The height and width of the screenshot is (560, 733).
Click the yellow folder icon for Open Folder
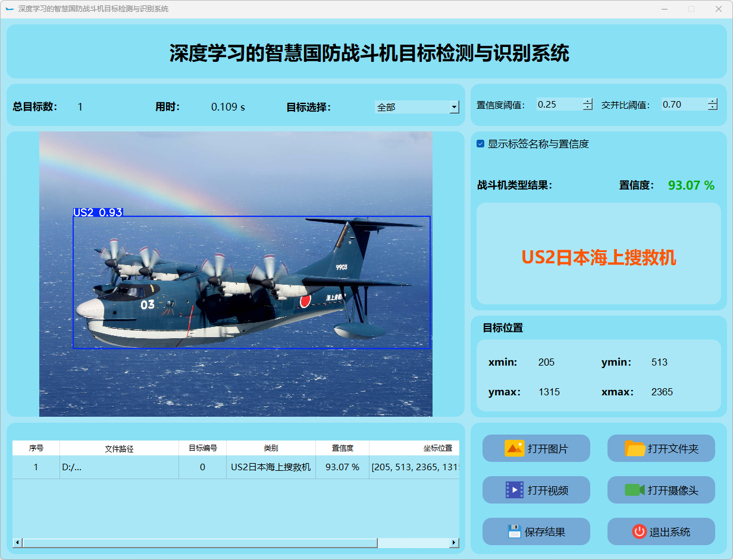[x=635, y=448]
